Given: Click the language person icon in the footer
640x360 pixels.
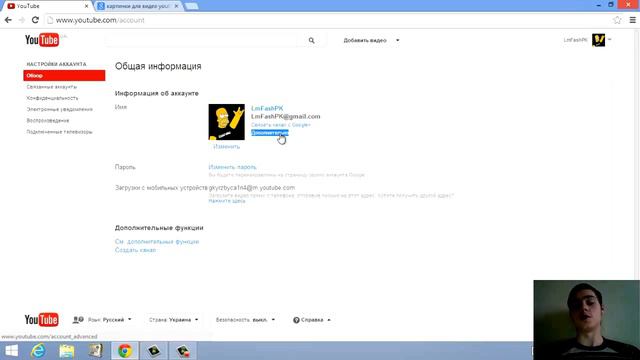Looking at the screenshot, I should (78, 320).
